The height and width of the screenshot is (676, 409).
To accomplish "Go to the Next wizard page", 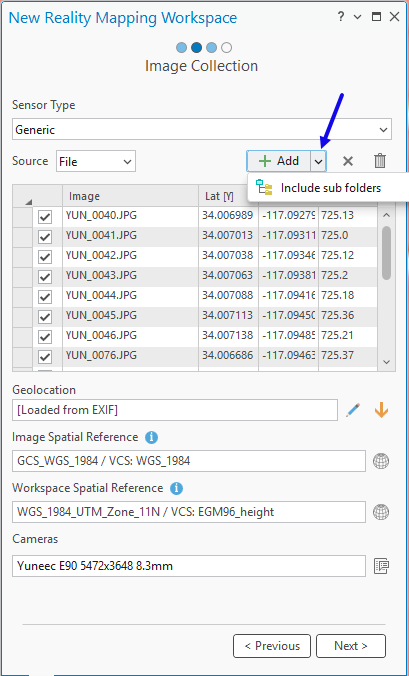I will click(351, 646).
